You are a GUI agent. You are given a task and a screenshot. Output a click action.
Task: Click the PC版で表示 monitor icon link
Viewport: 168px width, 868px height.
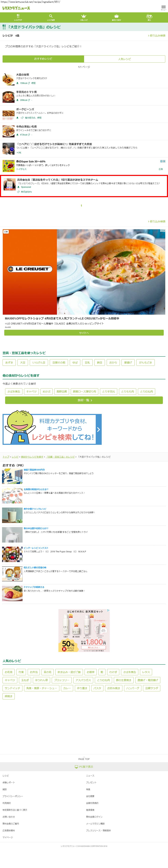click(x=84, y=767)
